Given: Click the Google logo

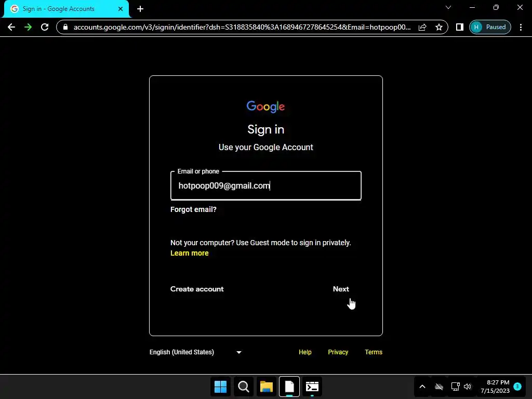Looking at the screenshot, I should coord(265,107).
